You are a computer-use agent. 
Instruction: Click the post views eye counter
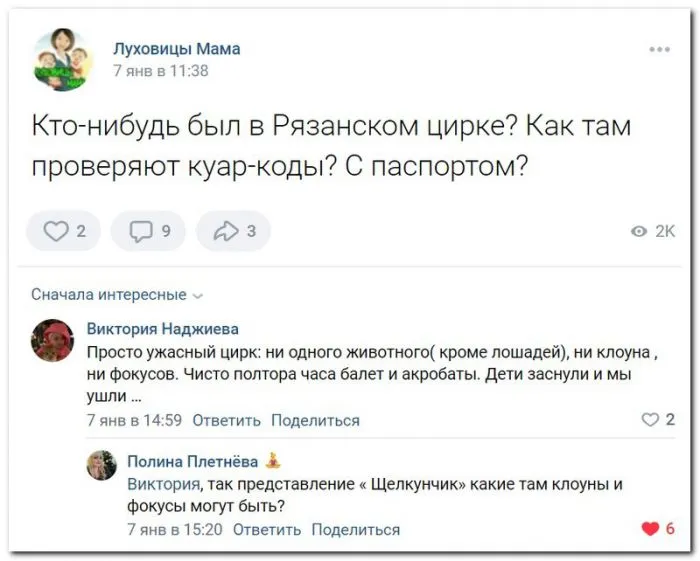(x=653, y=232)
